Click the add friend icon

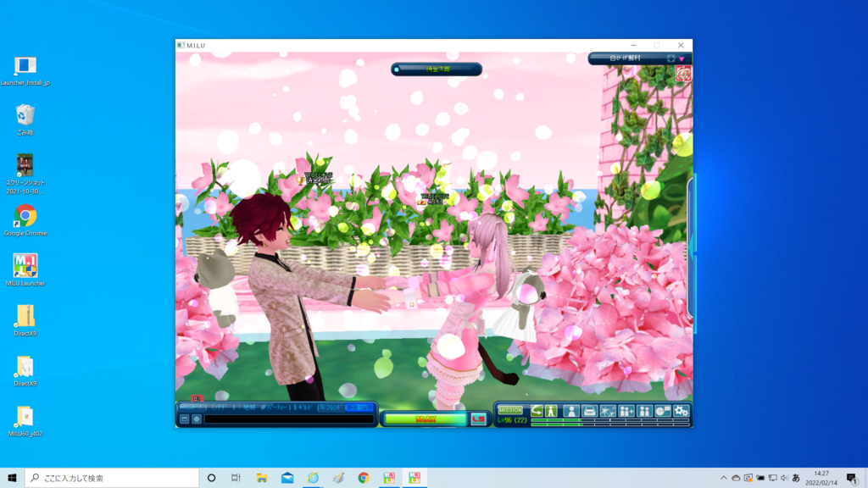click(x=626, y=411)
